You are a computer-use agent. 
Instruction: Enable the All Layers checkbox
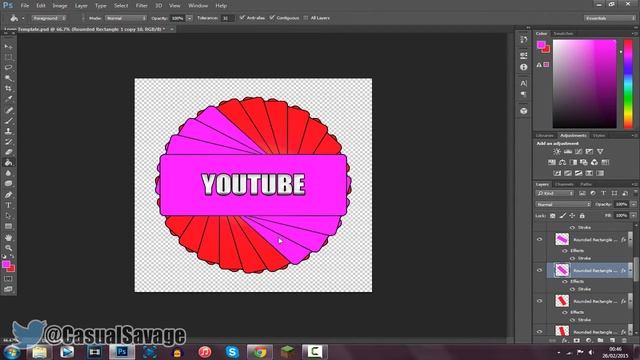(x=306, y=18)
